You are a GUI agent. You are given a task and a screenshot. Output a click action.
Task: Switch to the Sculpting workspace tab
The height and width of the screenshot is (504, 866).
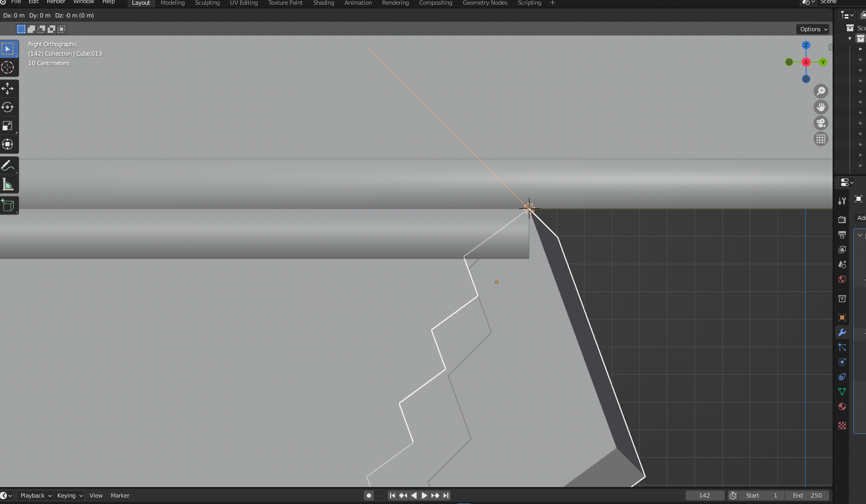[207, 3]
